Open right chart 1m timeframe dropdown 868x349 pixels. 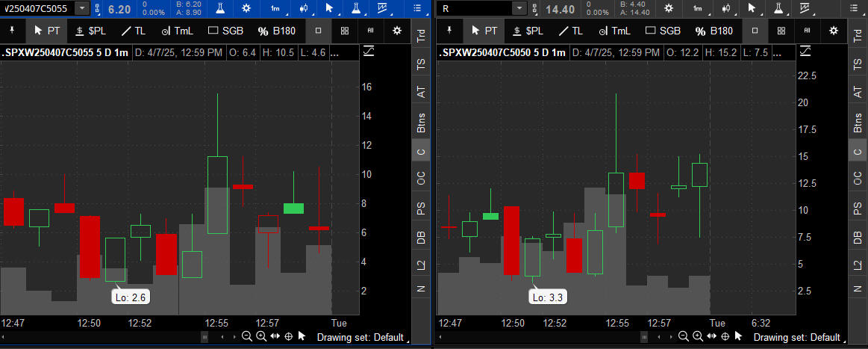(x=698, y=8)
